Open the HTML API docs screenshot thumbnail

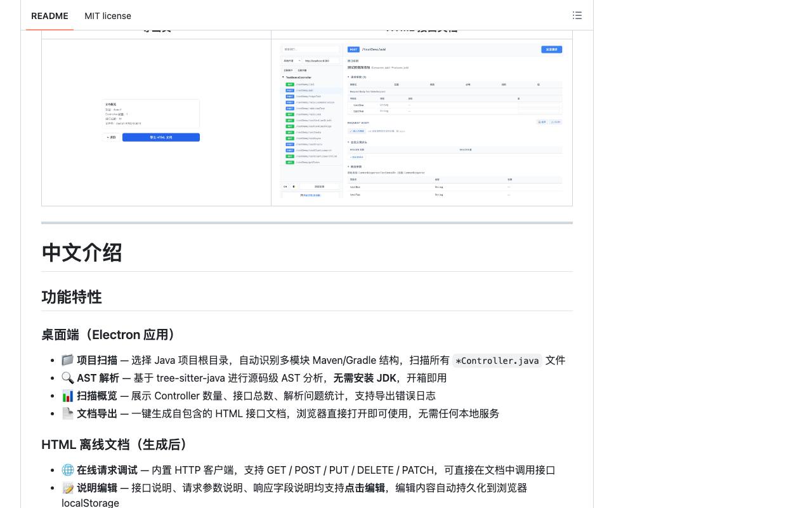(x=422, y=121)
